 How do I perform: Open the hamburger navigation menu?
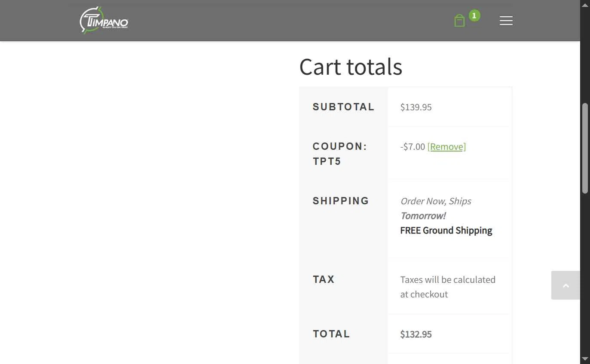click(x=506, y=21)
